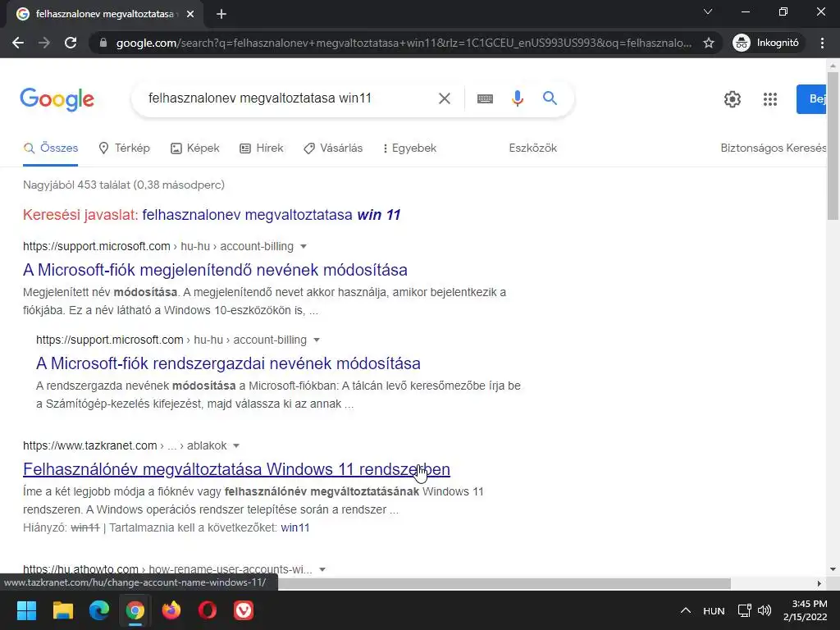View site information via the lock icon
The width and height of the screenshot is (840, 630).
tap(103, 43)
